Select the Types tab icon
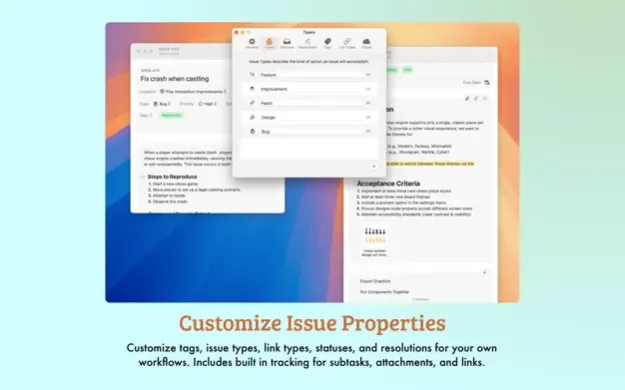This screenshot has height=390, width=625. click(x=269, y=43)
